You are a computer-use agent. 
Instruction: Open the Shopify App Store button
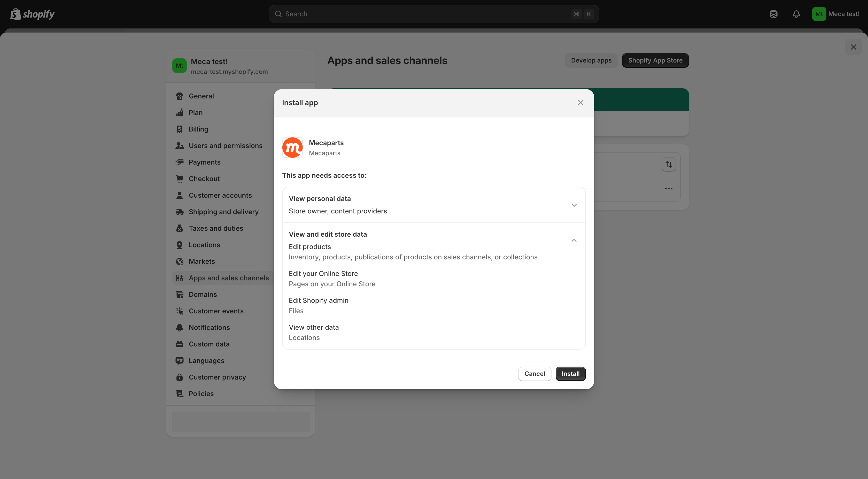click(x=655, y=60)
